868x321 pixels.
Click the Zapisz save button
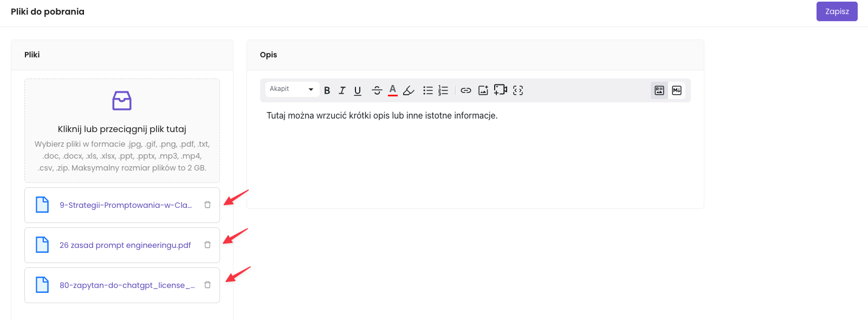coord(837,11)
